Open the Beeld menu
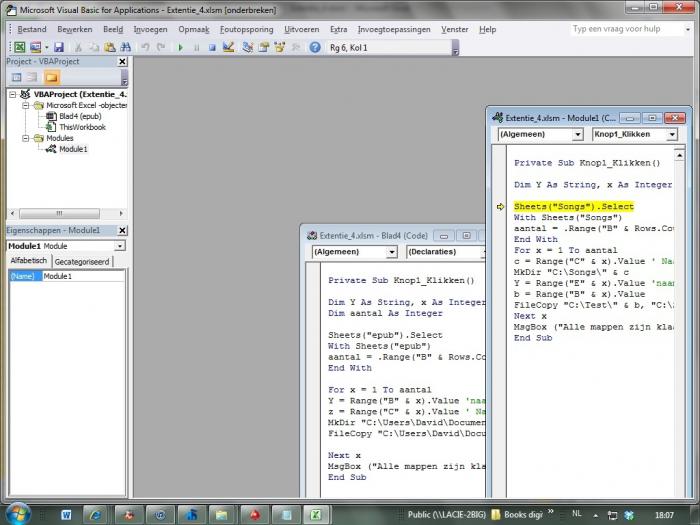700x525 pixels. 113,29
